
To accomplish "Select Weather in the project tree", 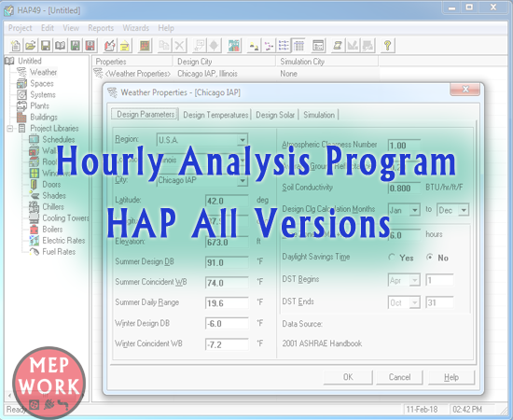I will tap(43, 72).
